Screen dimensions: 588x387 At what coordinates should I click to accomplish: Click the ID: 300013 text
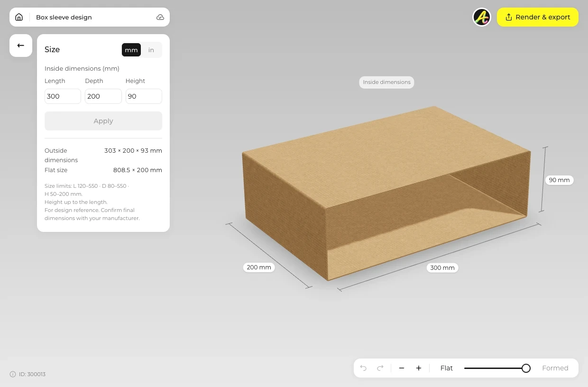(x=32, y=374)
